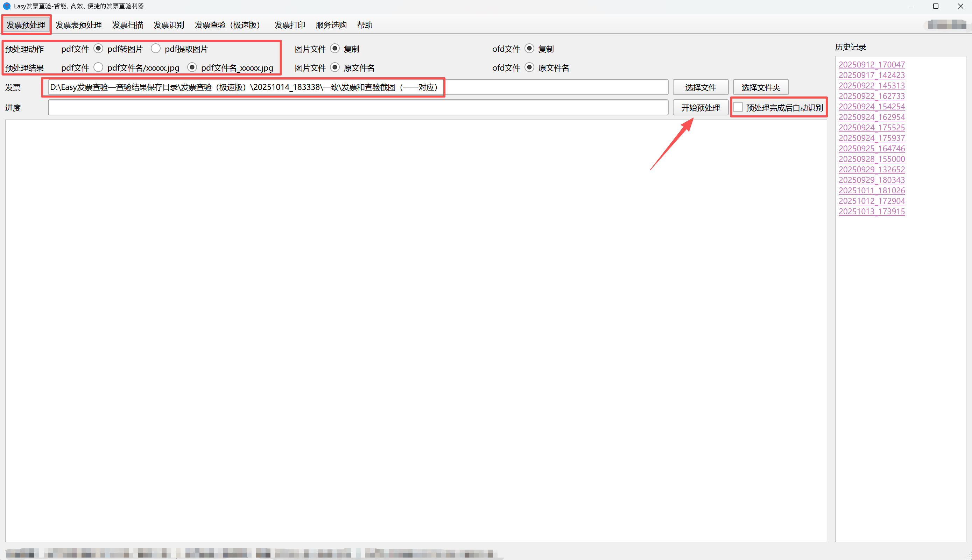The height and width of the screenshot is (560, 972).
Task: Click the 进度 progress bar
Action: click(358, 107)
